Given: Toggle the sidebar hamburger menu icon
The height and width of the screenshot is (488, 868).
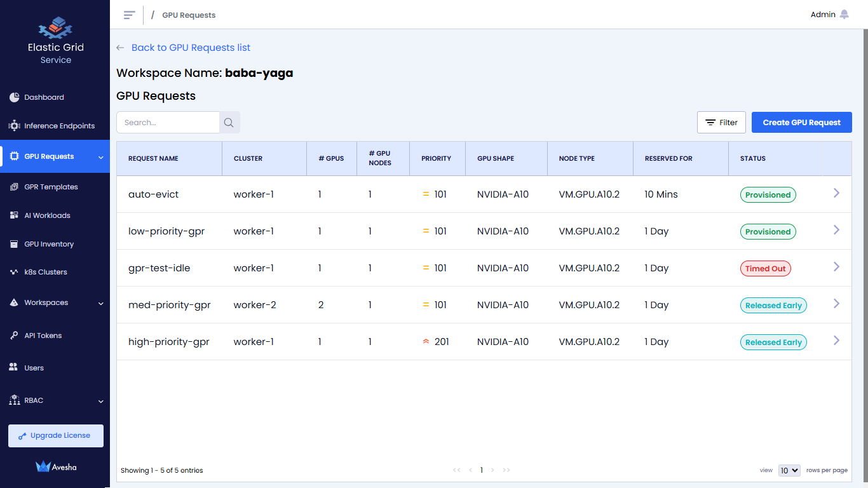Looking at the screenshot, I should [130, 15].
